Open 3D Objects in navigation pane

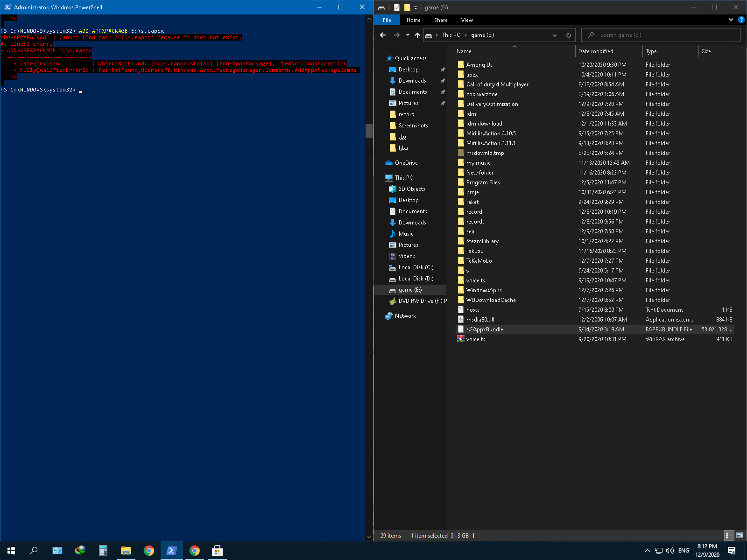[x=412, y=189]
